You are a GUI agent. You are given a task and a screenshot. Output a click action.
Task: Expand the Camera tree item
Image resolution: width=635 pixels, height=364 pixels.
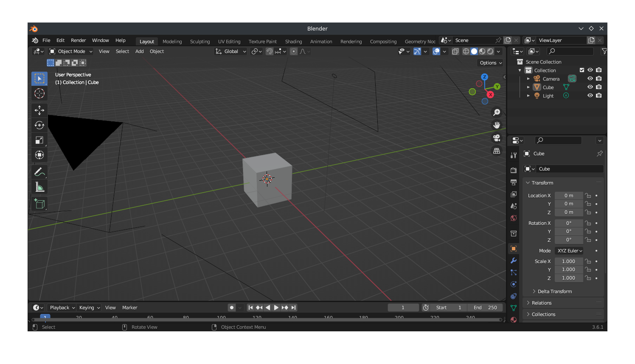(x=528, y=79)
